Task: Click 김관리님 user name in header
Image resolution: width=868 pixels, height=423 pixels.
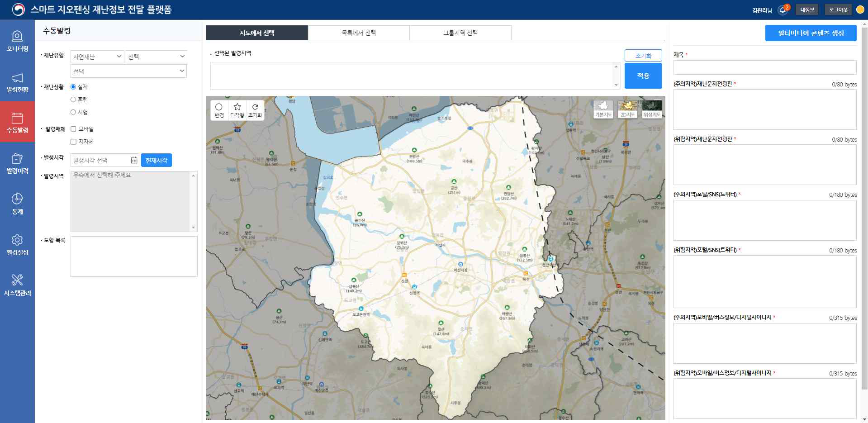Action: coord(762,10)
